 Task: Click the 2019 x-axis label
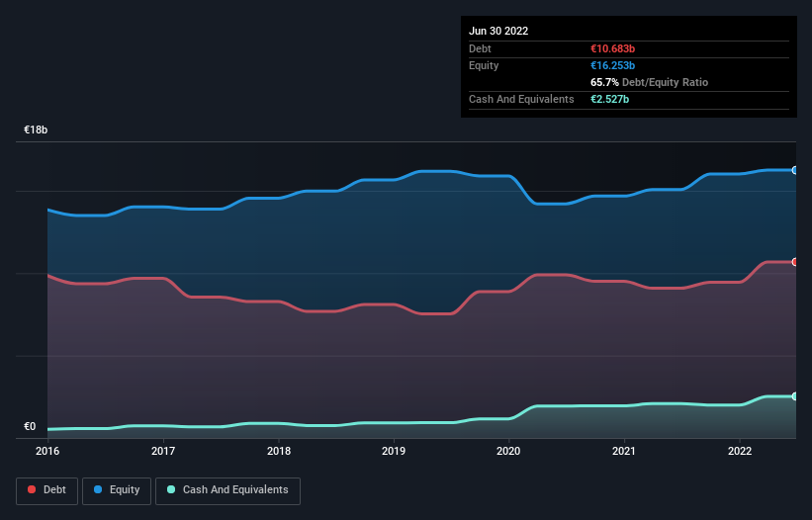(394, 451)
